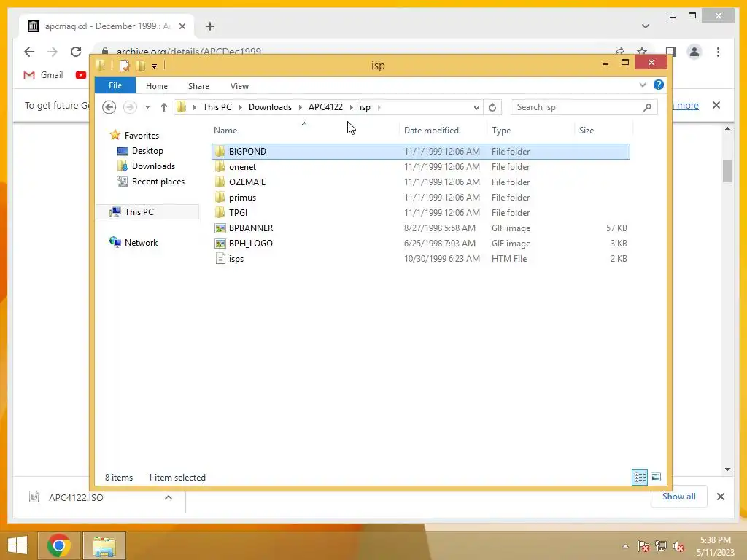Open Recent places in Favorites
Screen dimensions: 747x560
point(150,182)
